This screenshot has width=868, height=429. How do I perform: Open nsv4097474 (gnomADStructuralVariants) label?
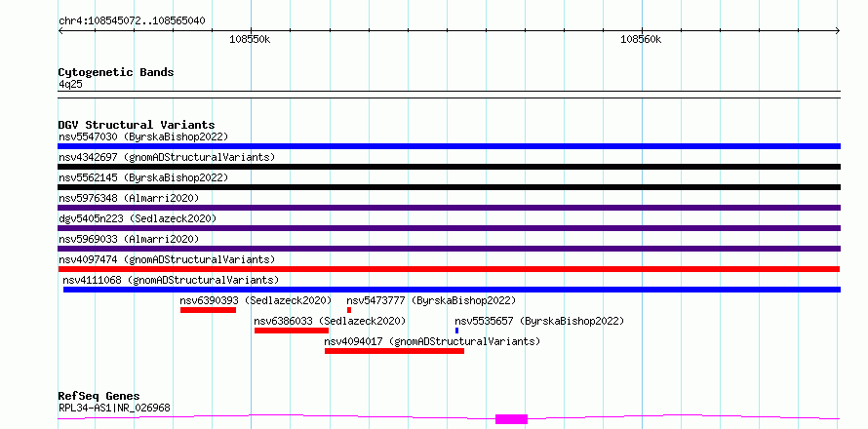167,259
